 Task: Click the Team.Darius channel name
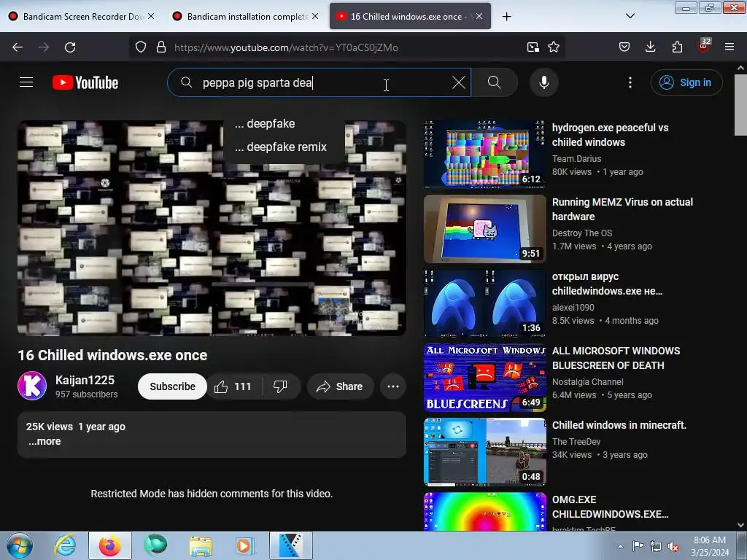point(576,158)
